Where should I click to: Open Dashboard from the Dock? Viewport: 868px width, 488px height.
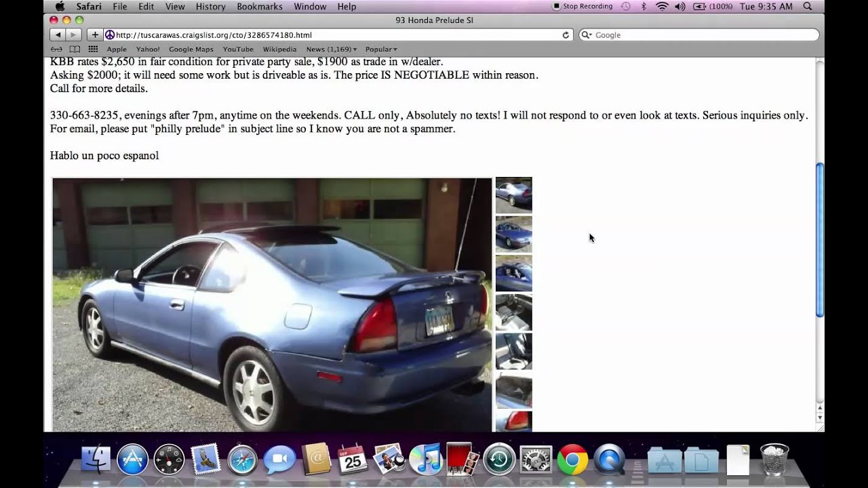tap(169, 460)
